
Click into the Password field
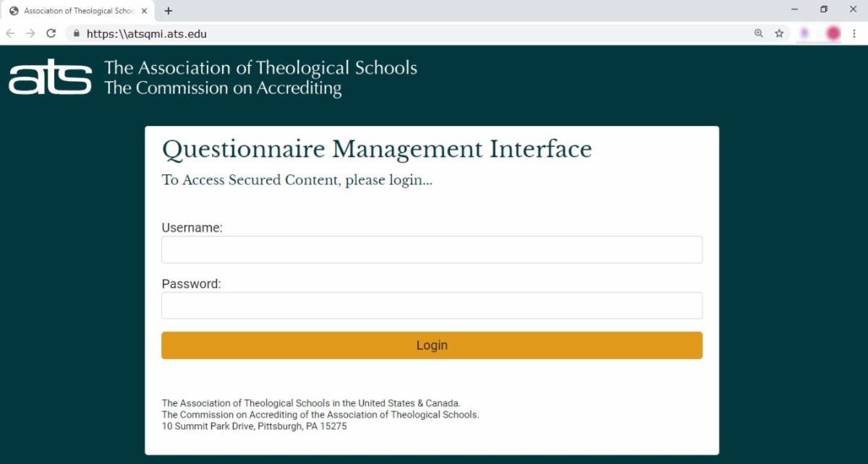pyautogui.click(x=432, y=305)
